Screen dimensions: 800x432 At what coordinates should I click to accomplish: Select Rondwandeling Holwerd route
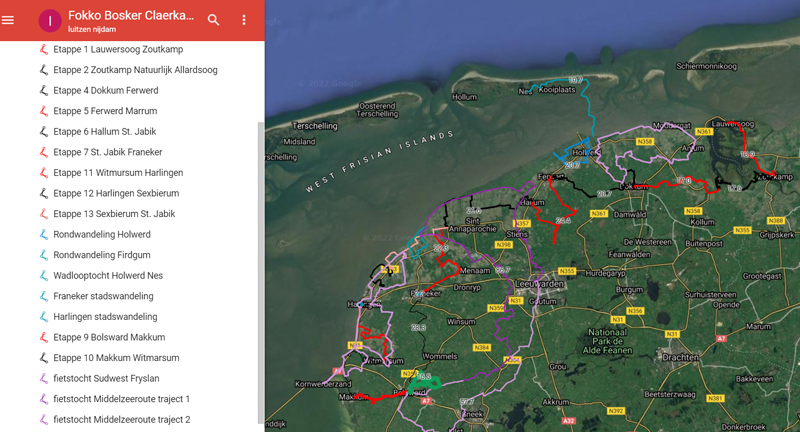[102, 235]
